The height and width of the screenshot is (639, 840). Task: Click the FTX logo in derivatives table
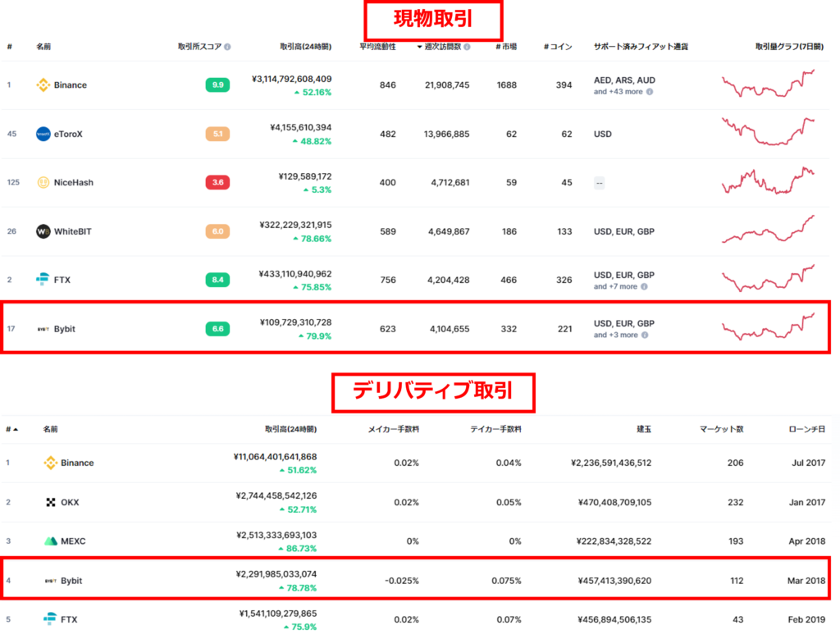(50, 618)
